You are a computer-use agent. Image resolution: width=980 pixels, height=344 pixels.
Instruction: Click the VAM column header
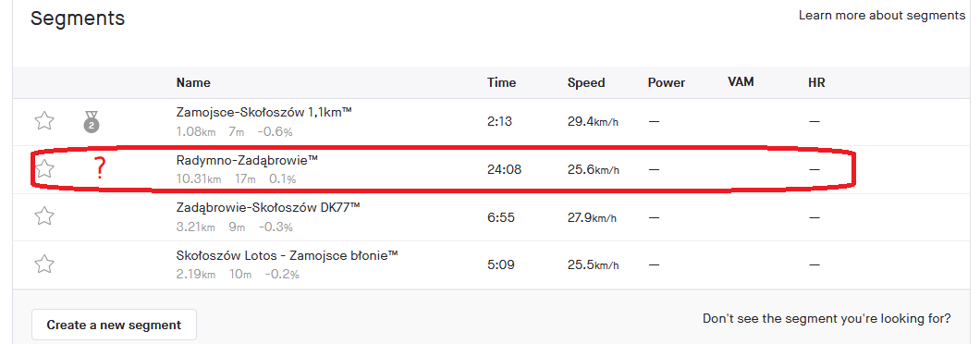pyautogui.click(x=741, y=82)
